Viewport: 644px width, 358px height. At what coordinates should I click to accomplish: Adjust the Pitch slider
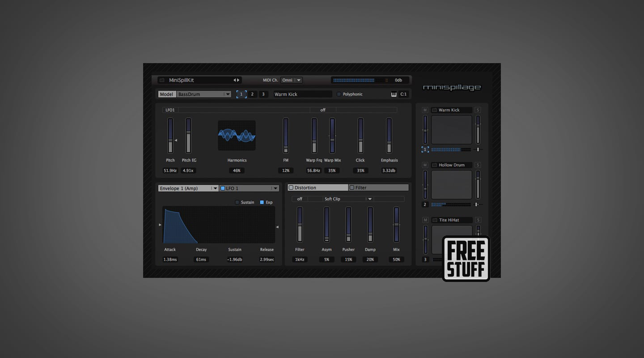tap(170, 136)
